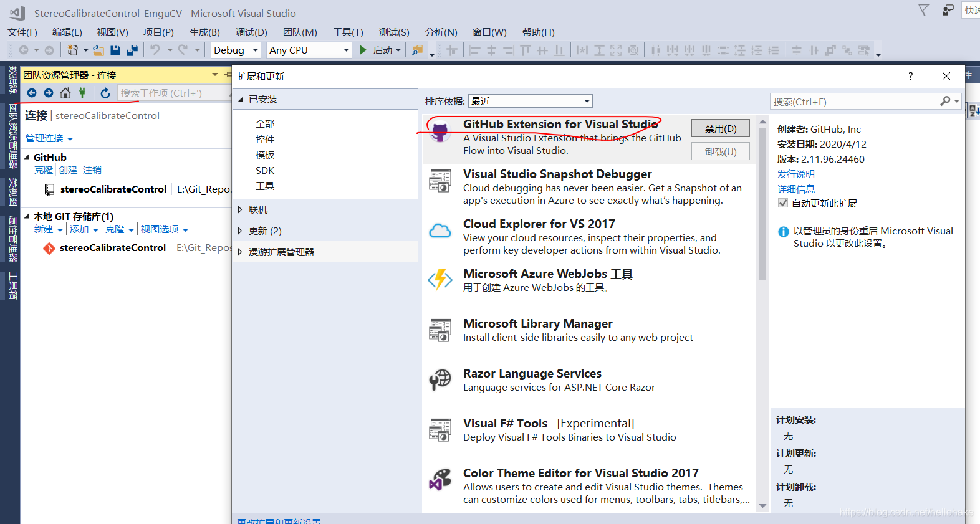
Task: Click the Redo toolbar icon
Action: (x=183, y=50)
